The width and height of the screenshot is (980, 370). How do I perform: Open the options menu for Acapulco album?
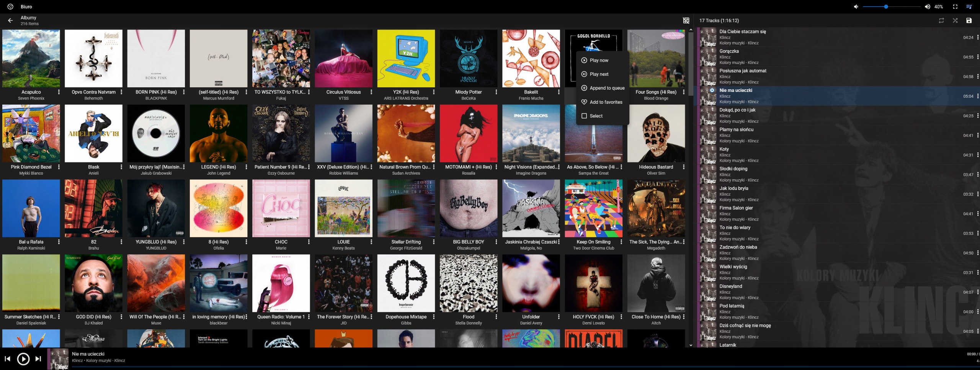(59, 92)
